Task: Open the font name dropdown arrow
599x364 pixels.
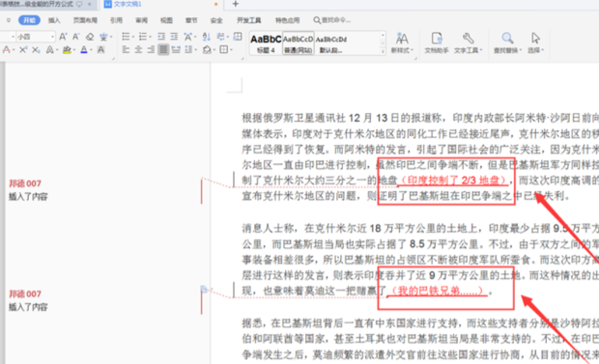Action: click(x=13, y=37)
